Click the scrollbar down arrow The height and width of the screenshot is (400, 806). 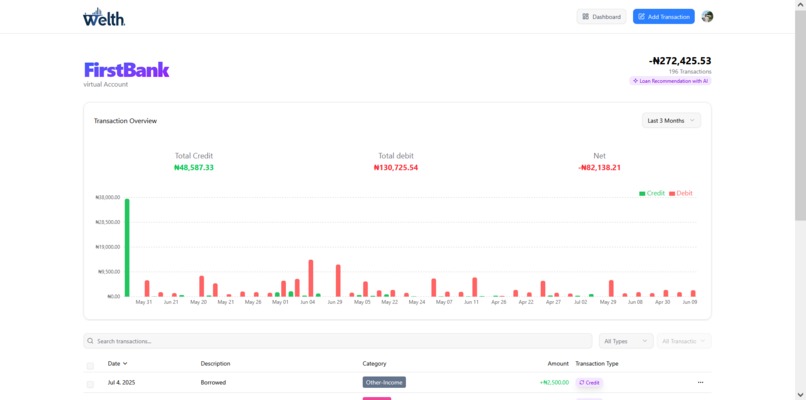[x=800, y=395]
